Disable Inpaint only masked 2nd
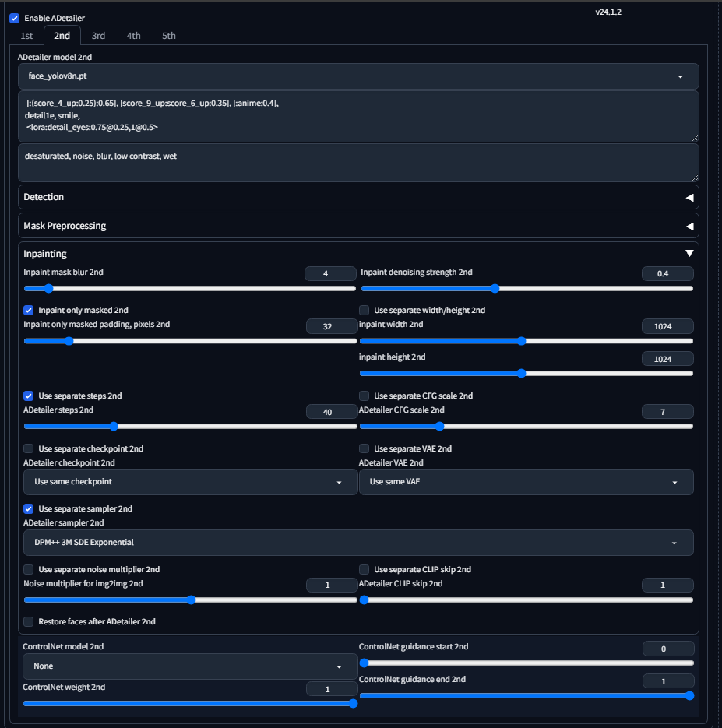The height and width of the screenshot is (728, 722). coord(29,310)
